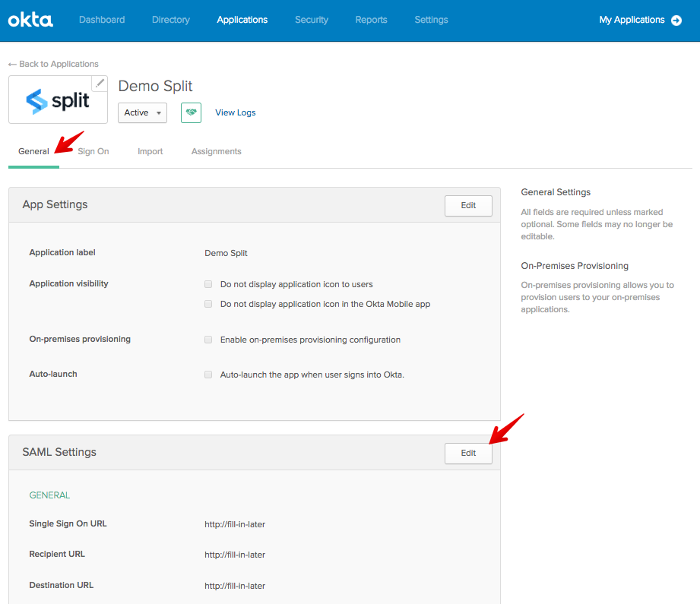Click the Recipient URL value

point(235,555)
